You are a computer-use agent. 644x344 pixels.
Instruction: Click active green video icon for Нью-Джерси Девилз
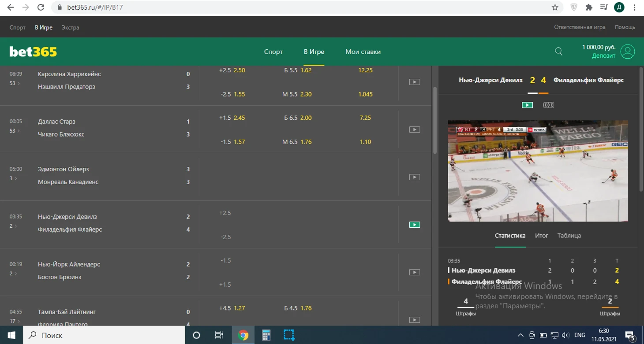tap(415, 225)
